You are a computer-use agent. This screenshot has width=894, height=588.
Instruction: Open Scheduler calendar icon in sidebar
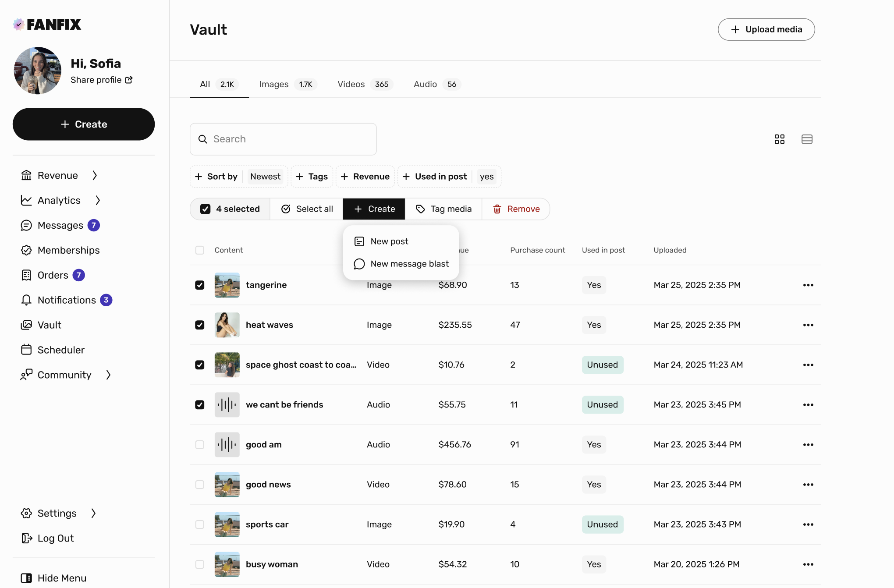tap(26, 350)
